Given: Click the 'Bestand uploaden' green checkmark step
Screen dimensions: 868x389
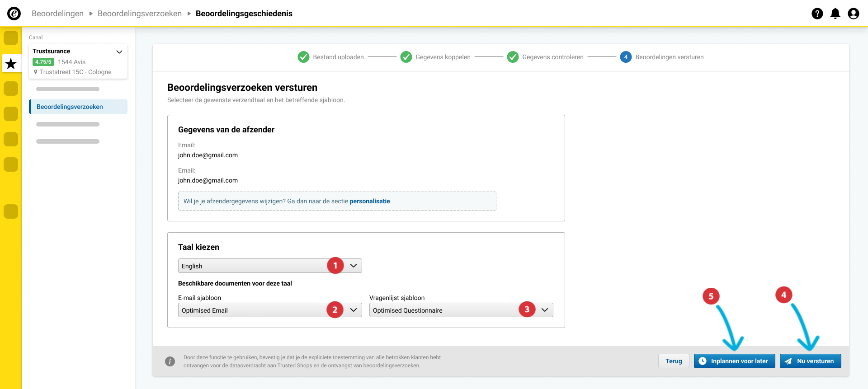Looking at the screenshot, I should (303, 57).
